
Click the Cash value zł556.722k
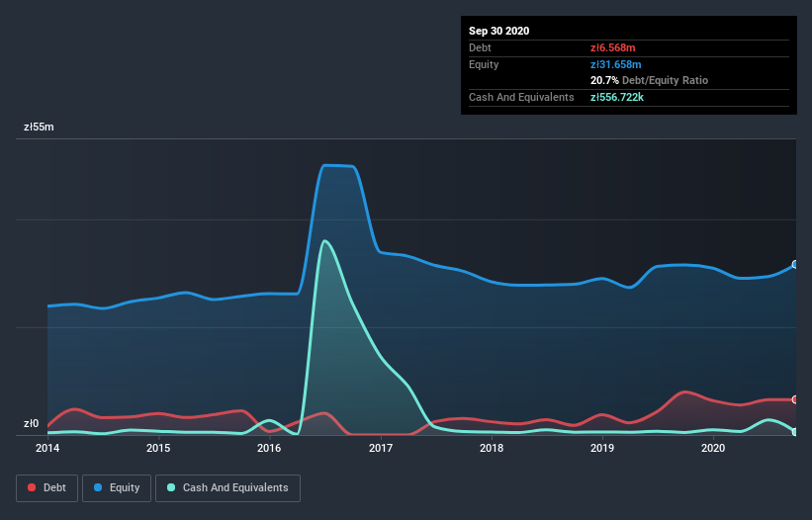click(x=617, y=97)
